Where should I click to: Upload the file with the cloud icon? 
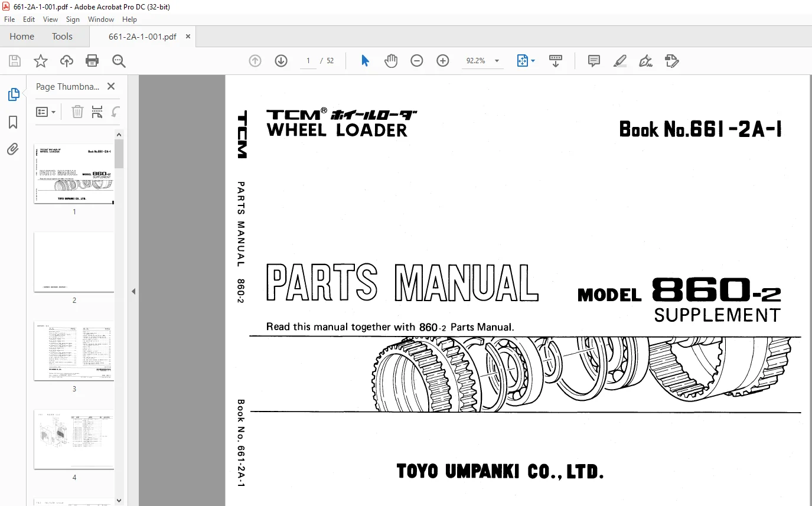pyautogui.click(x=67, y=61)
